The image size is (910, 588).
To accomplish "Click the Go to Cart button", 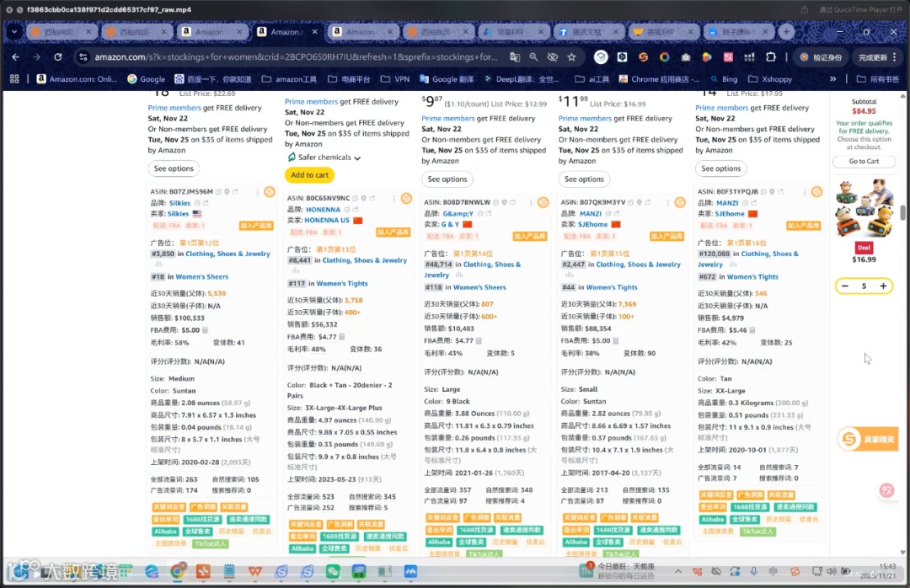I will (x=864, y=162).
